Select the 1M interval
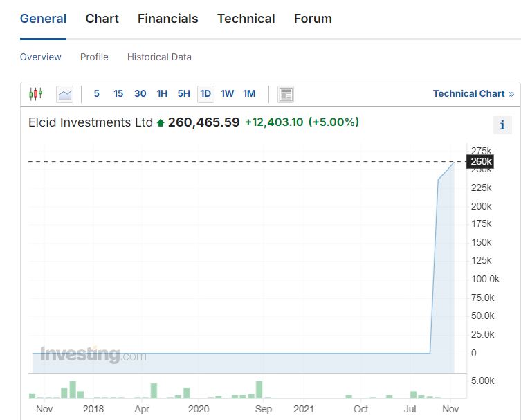 [x=249, y=93]
